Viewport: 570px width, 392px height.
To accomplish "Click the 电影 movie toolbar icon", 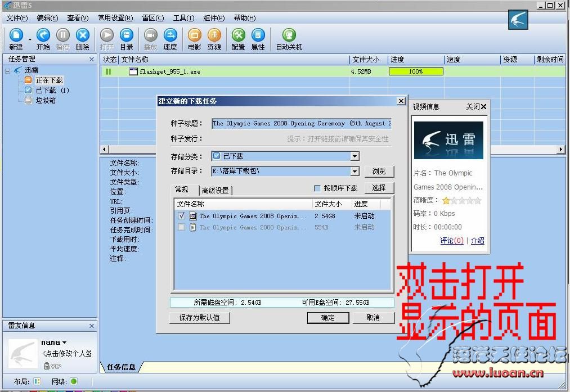I will (x=195, y=35).
